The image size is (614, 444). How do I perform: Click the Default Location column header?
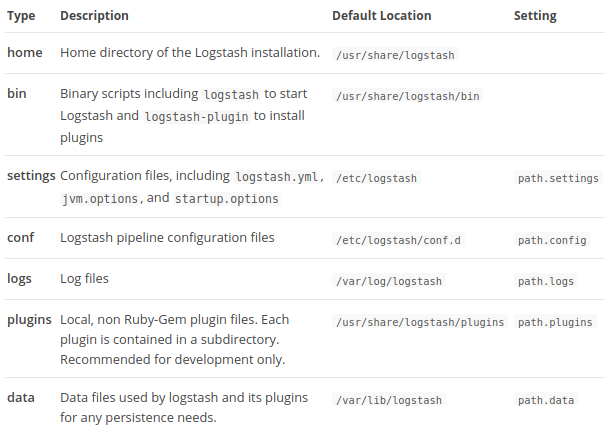(382, 16)
